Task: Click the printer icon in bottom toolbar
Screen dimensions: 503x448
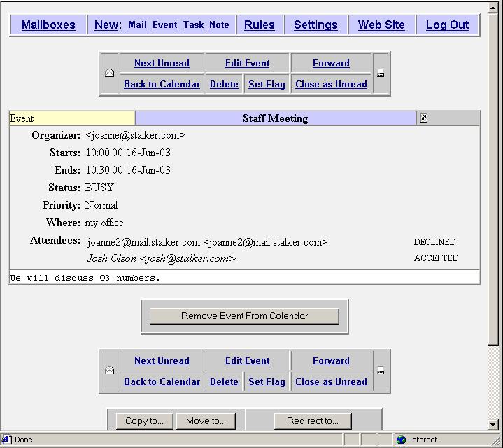Action: tap(381, 371)
